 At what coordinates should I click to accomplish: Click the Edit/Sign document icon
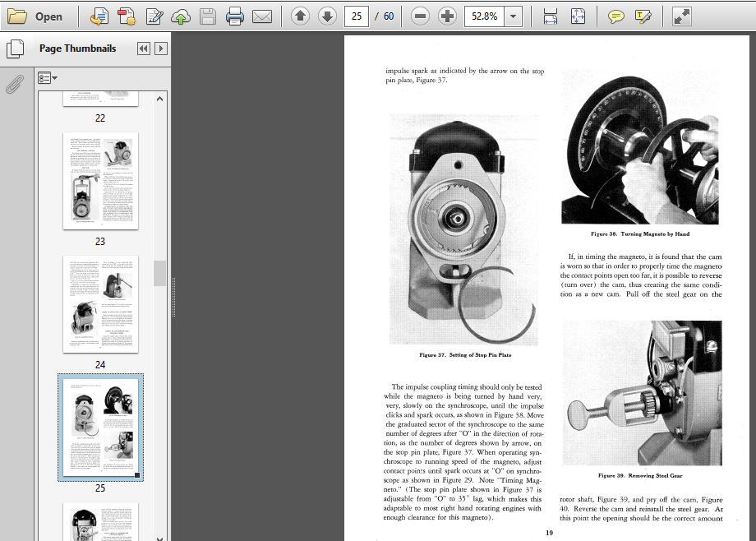pyautogui.click(x=154, y=16)
